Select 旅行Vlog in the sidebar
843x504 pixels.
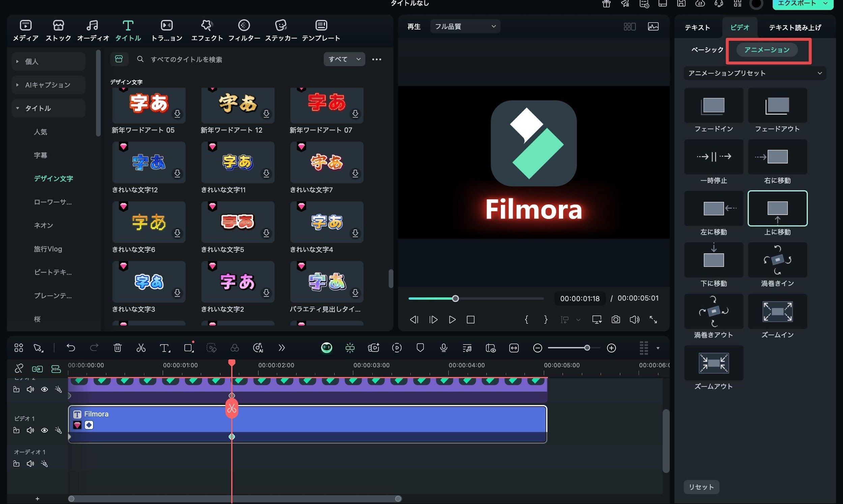[48, 249]
